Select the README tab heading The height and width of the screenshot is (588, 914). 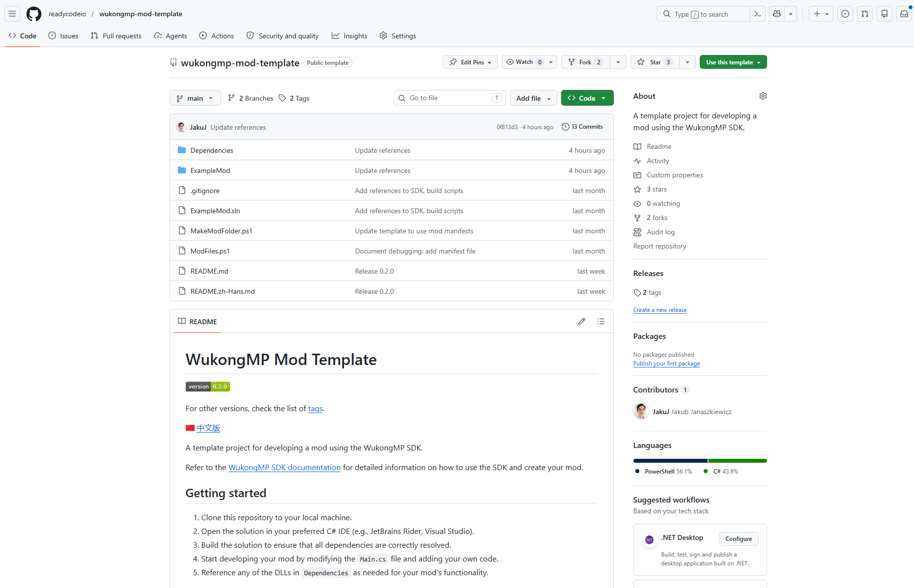[x=198, y=321]
